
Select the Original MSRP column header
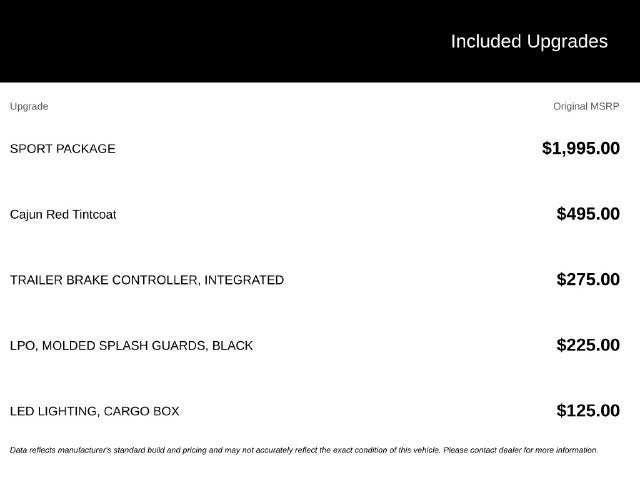[586, 107]
